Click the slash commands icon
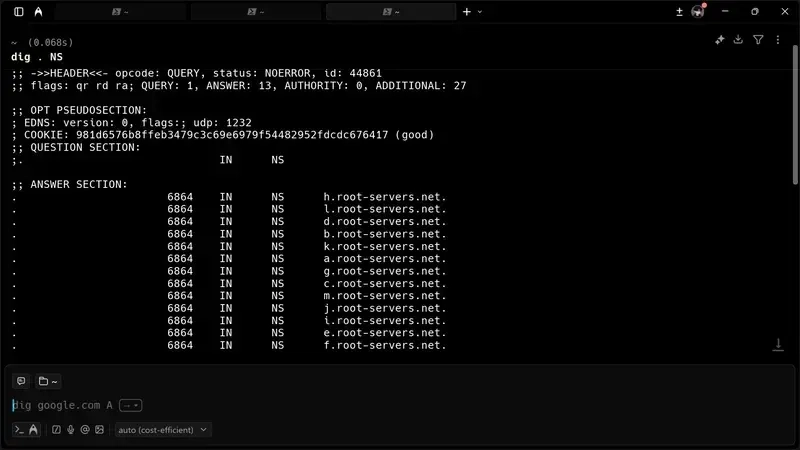 pyautogui.click(x=57, y=429)
